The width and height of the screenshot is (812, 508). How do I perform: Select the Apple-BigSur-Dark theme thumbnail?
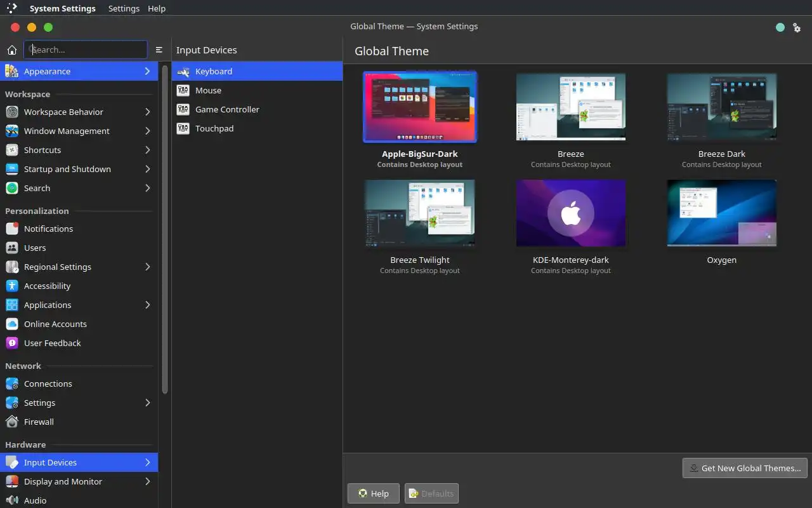click(x=420, y=106)
